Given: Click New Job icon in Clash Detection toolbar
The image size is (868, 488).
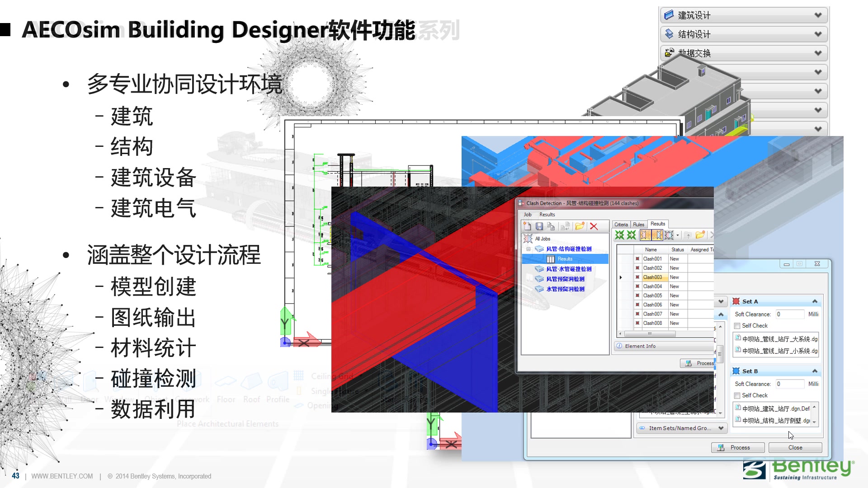Looking at the screenshot, I should [528, 226].
